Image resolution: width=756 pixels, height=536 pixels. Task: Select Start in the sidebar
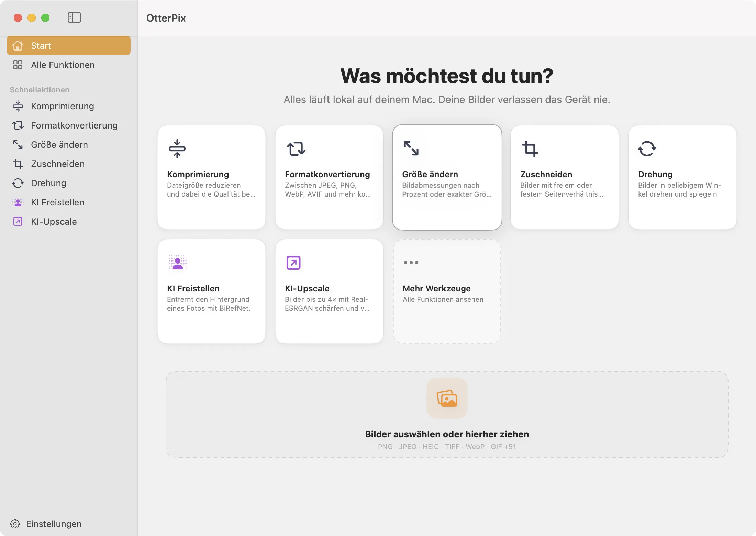point(69,45)
